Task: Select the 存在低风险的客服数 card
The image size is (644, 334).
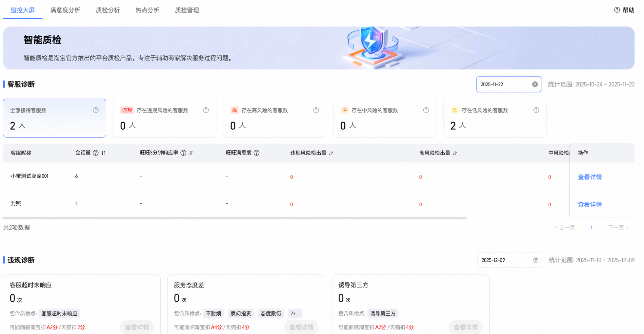Action: click(x=495, y=118)
